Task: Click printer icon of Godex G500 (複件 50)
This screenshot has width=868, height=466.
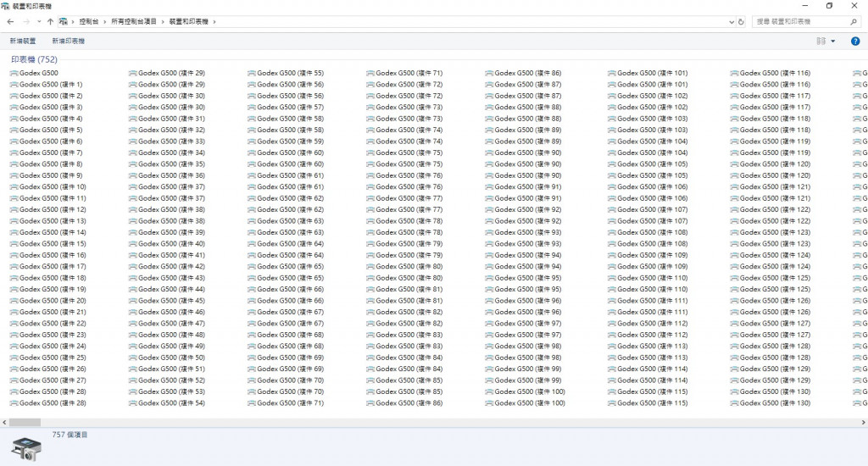Action: coord(133,358)
